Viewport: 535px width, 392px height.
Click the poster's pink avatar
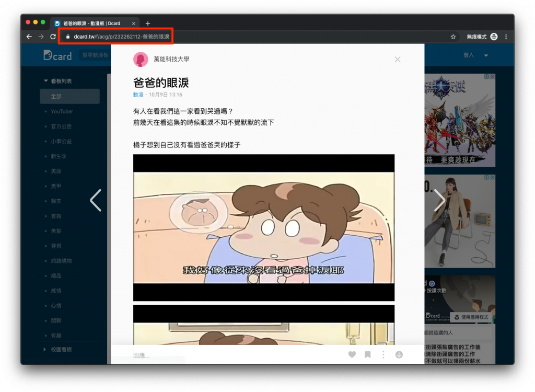pyautogui.click(x=141, y=60)
